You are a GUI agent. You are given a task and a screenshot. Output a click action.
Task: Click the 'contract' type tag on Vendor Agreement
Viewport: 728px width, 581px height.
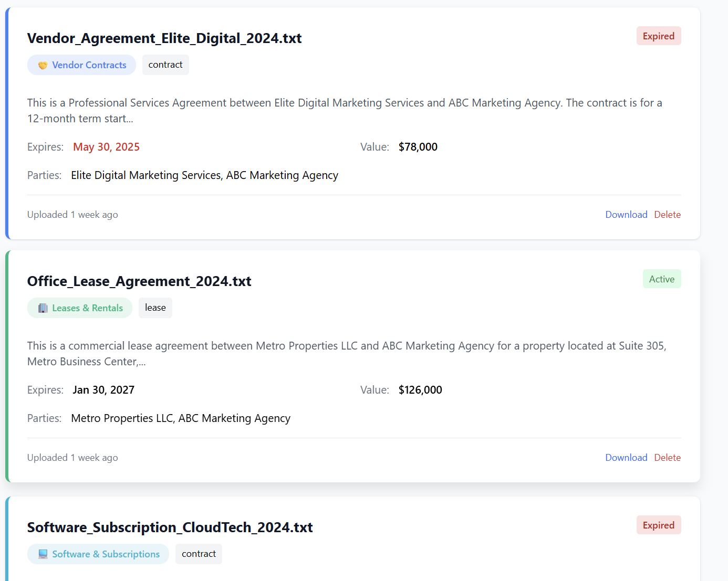[x=165, y=65]
